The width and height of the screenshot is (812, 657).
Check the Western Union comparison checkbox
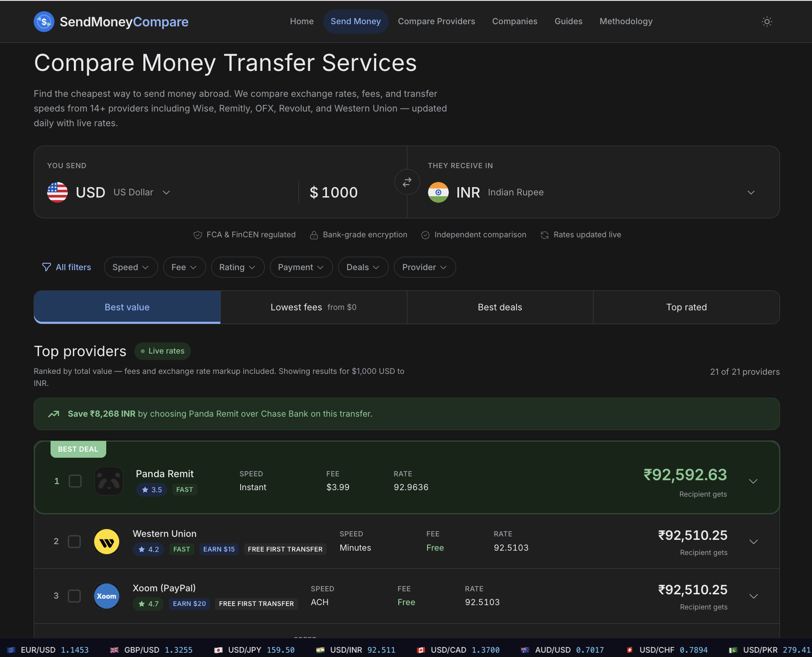click(x=74, y=541)
